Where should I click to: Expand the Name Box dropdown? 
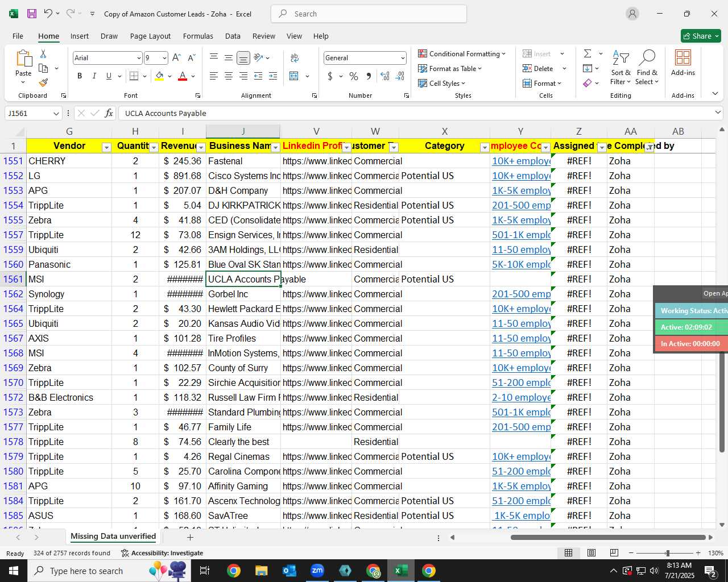(56, 113)
